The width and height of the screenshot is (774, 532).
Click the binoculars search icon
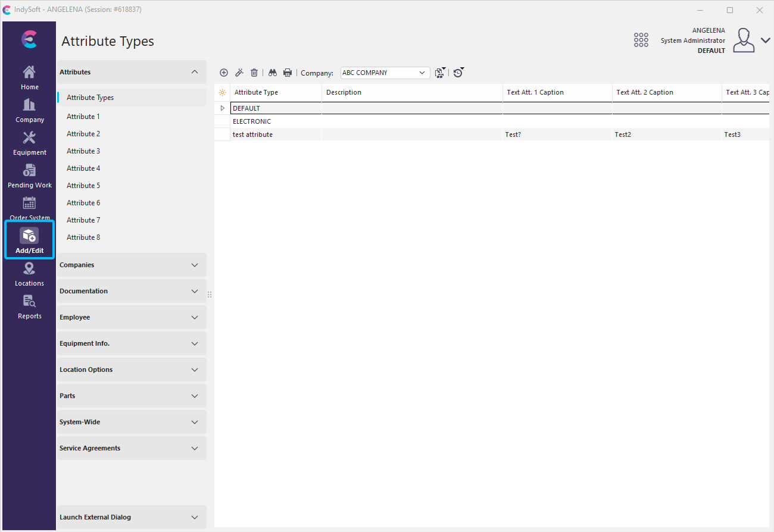(273, 73)
